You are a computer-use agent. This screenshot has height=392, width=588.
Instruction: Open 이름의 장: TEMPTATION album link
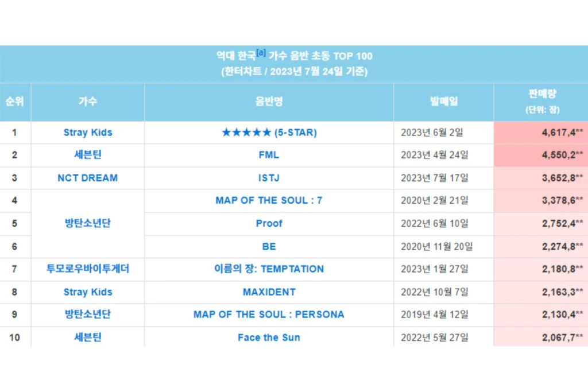pos(269,269)
